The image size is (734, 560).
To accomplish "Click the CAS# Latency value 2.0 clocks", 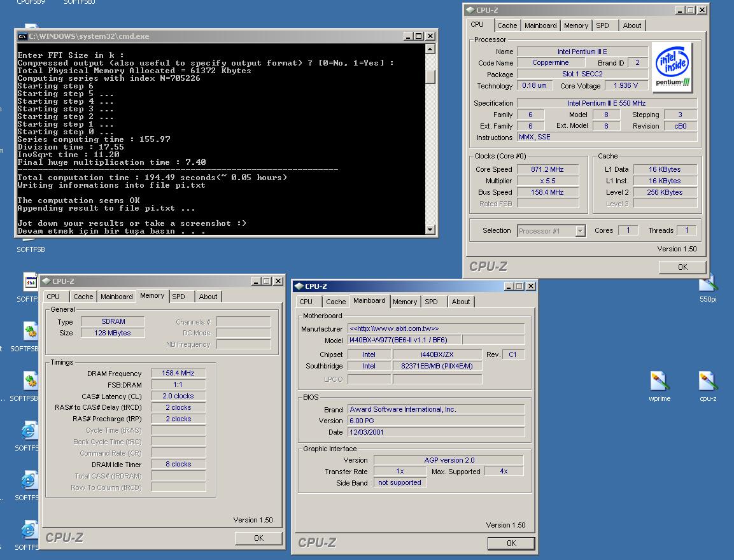I will 178,396.
